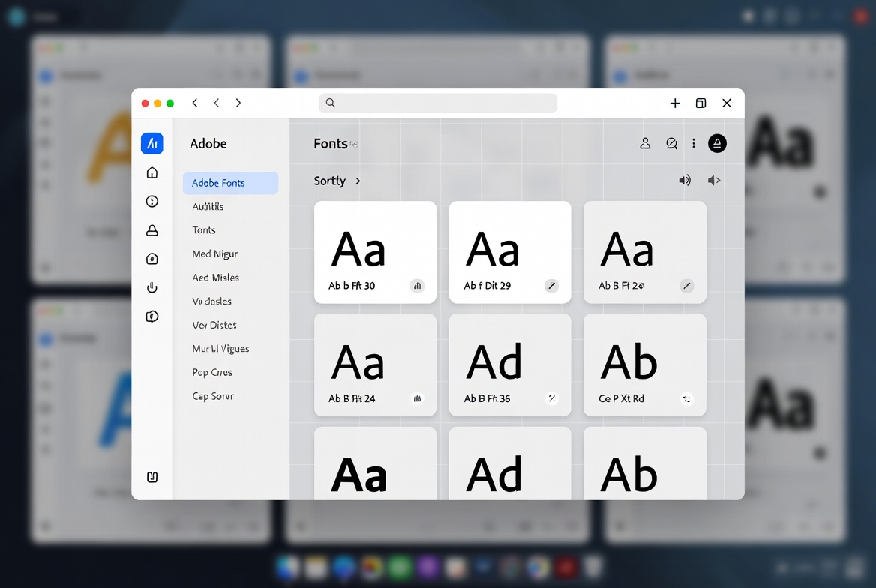Open Vev Distet sidebar entry
Image resolution: width=876 pixels, height=588 pixels.
point(214,325)
